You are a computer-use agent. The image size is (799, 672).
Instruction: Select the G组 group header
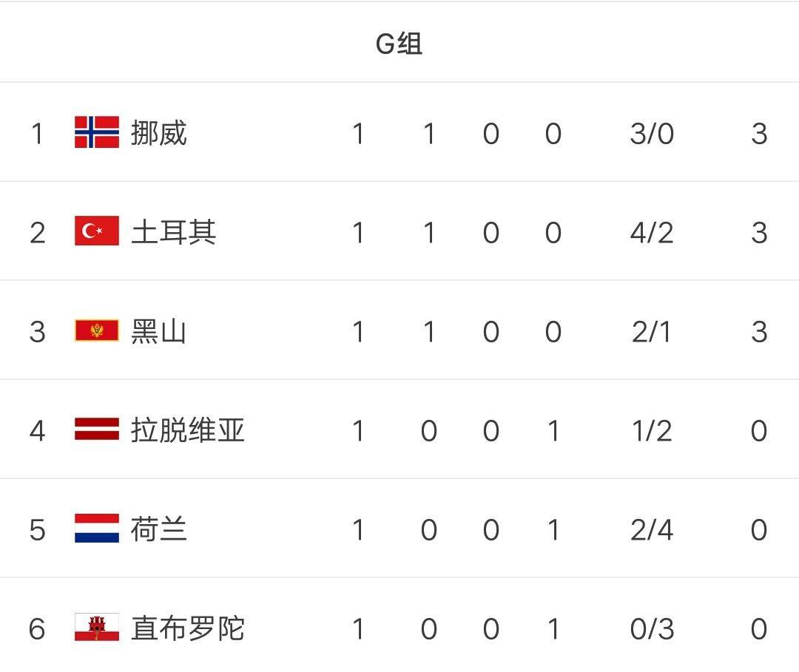click(x=399, y=44)
